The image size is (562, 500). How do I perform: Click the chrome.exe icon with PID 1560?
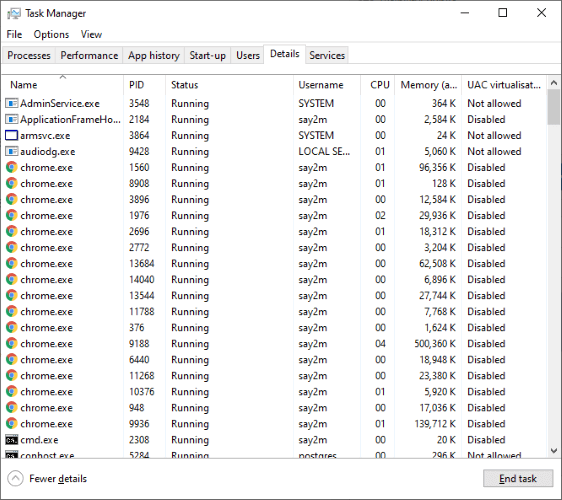(11, 167)
